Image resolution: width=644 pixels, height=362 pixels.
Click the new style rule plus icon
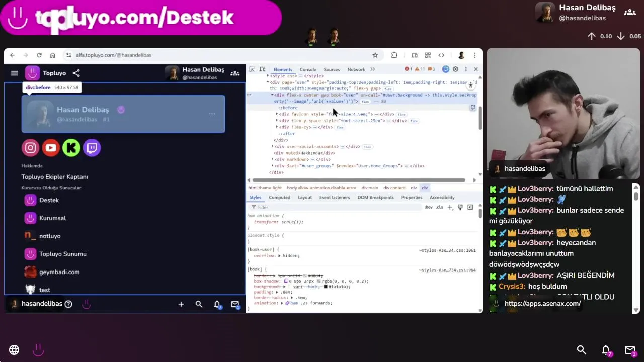[450, 207]
